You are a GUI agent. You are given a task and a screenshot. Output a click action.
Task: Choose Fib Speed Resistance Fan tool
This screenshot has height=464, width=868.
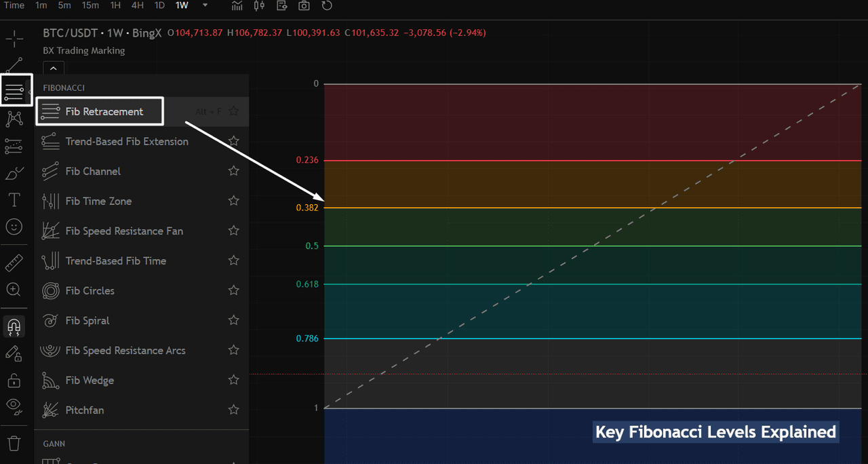123,231
